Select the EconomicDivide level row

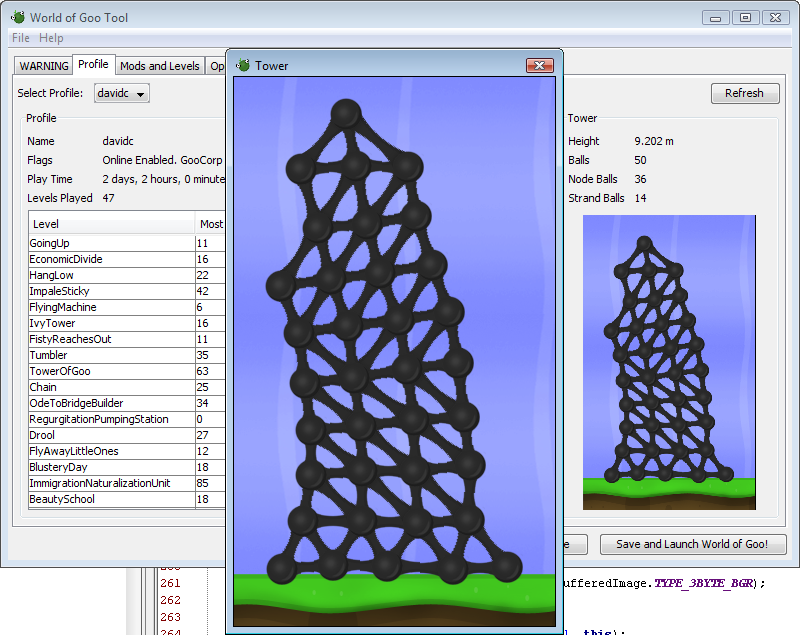pyautogui.click(x=127, y=259)
